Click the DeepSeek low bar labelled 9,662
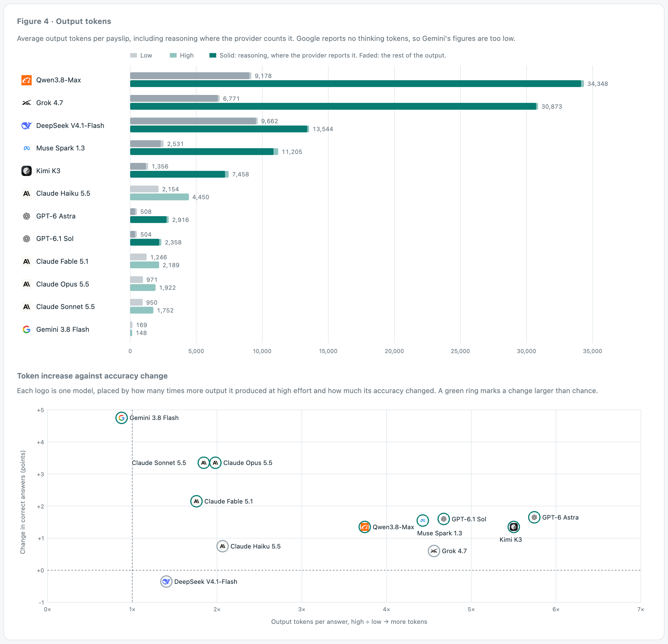This screenshot has width=668, height=644. point(194,121)
